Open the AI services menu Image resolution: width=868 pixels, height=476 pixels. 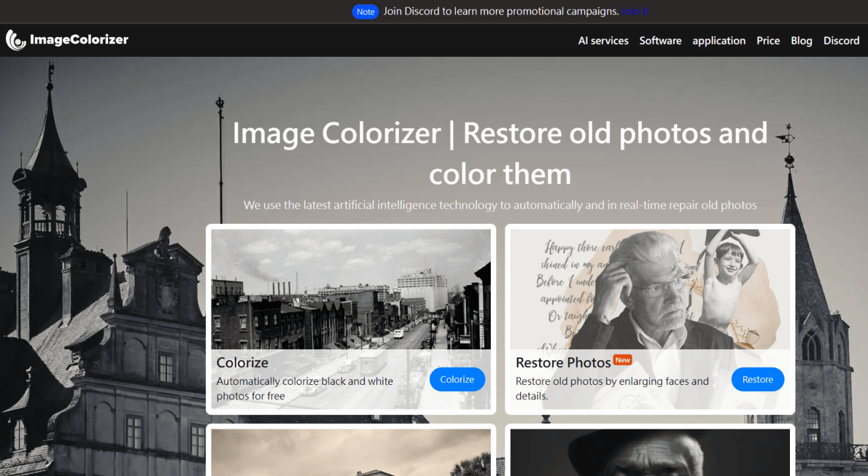click(603, 40)
